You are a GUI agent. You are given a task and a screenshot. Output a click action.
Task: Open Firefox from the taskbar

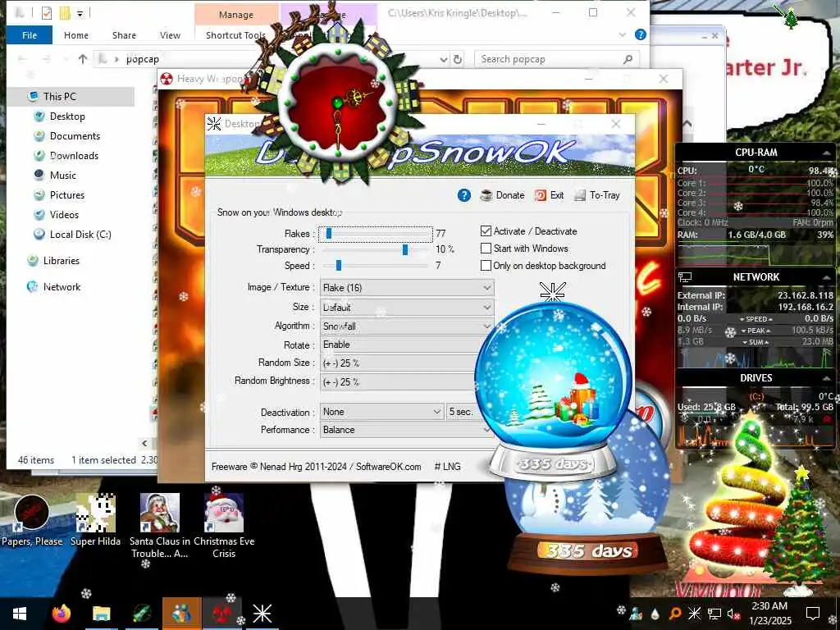[62, 614]
